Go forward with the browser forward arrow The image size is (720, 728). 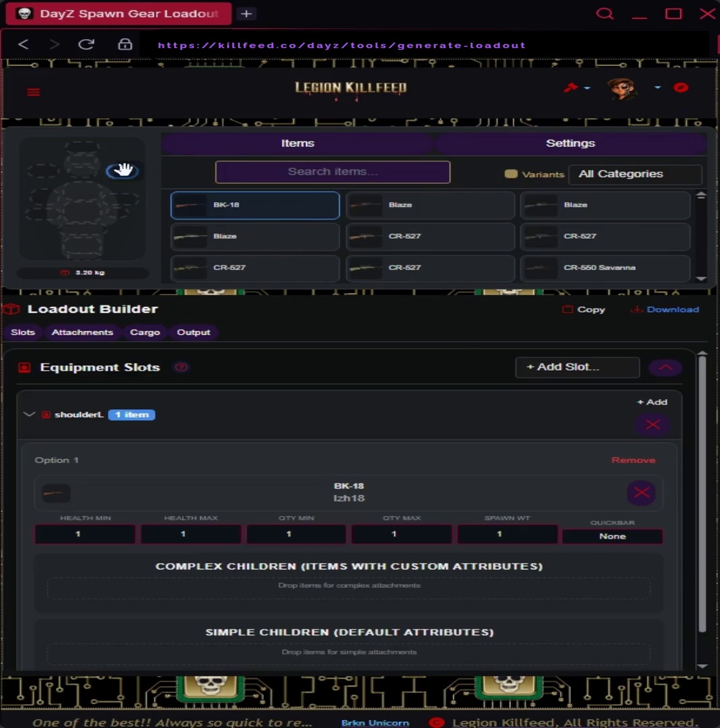click(55, 44)
